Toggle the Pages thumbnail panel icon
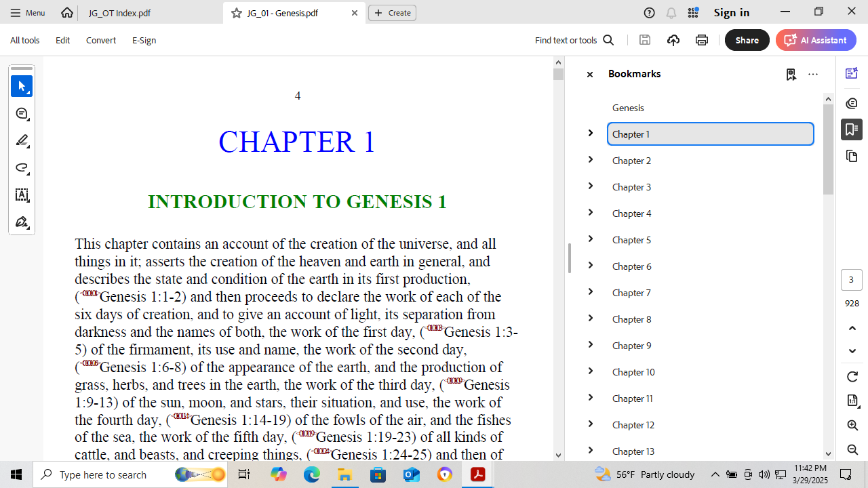This screenshot has width=868, height=488. (852, 157)
